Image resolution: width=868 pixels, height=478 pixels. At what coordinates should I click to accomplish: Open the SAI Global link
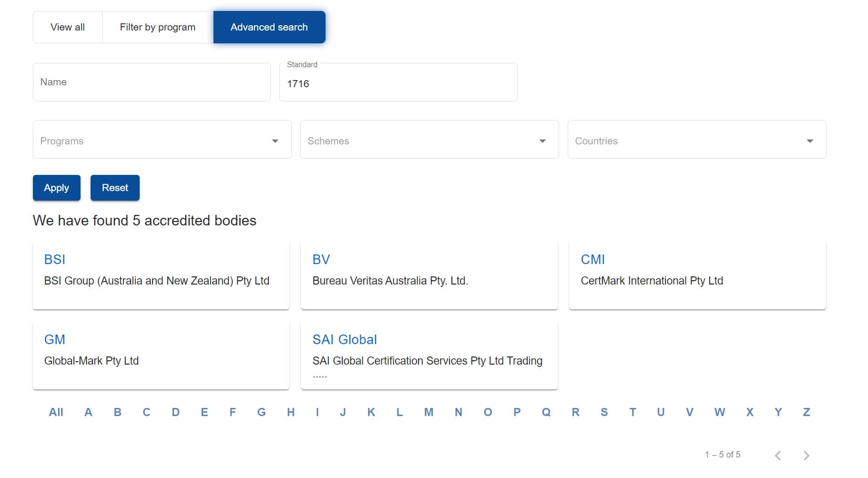coord(345,339)
